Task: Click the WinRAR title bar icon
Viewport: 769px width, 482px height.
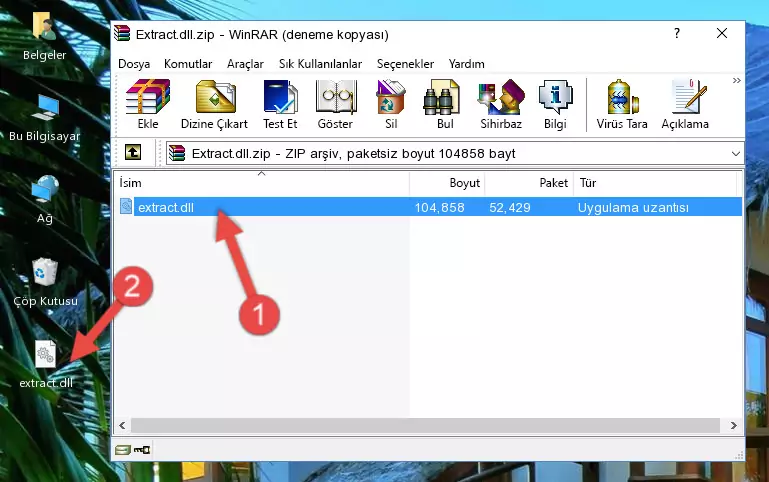Action: coord(122,33)
